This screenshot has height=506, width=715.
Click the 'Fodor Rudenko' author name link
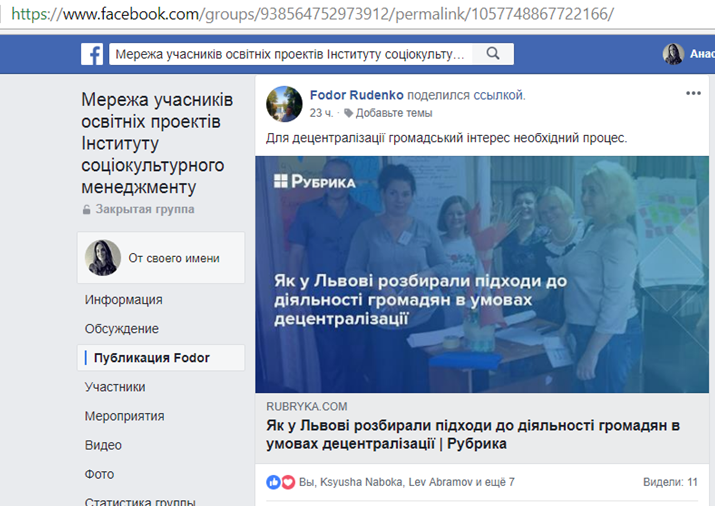point(357,95)
